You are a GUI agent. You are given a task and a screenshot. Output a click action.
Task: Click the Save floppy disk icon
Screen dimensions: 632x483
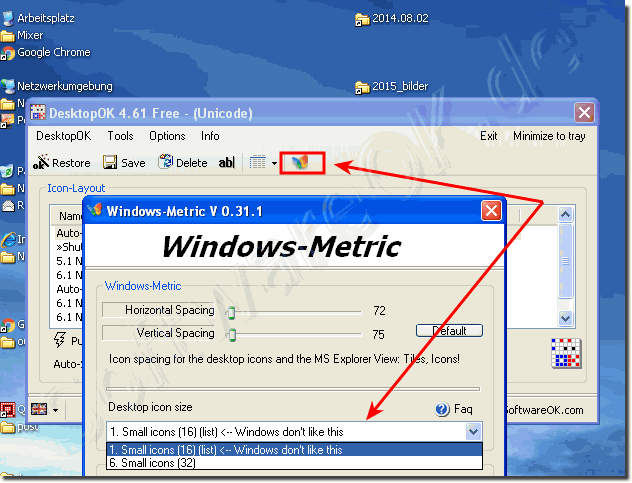110,162
